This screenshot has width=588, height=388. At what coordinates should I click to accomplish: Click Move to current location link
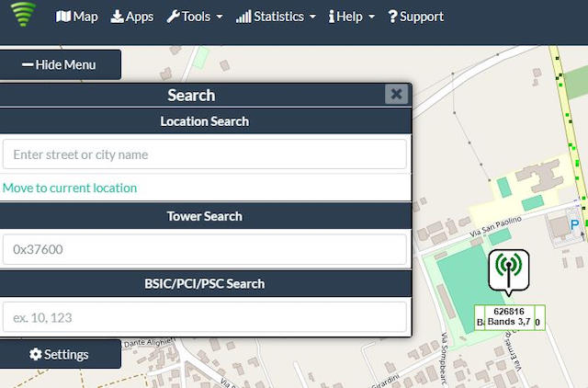(x=70, y=188)
